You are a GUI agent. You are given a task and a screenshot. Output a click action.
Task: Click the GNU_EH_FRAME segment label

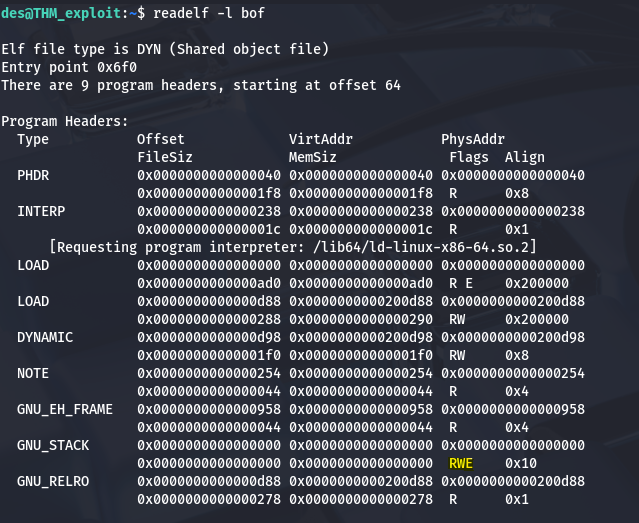coord(65,409)
